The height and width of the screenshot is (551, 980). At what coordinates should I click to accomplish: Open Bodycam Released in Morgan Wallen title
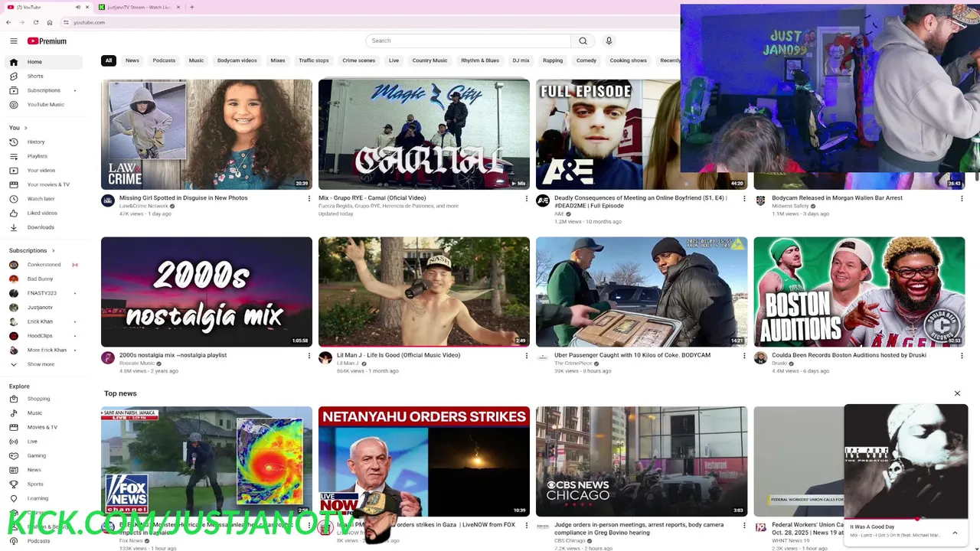click(837, 198)
